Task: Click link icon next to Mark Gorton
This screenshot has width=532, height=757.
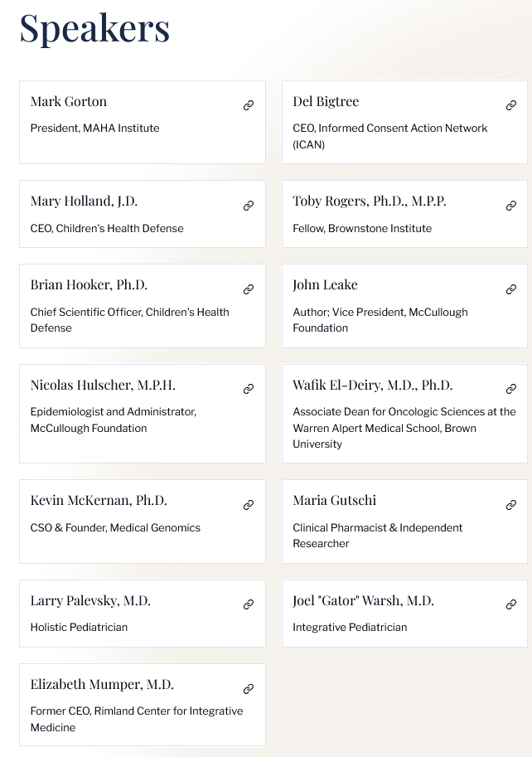Action: 248,105
